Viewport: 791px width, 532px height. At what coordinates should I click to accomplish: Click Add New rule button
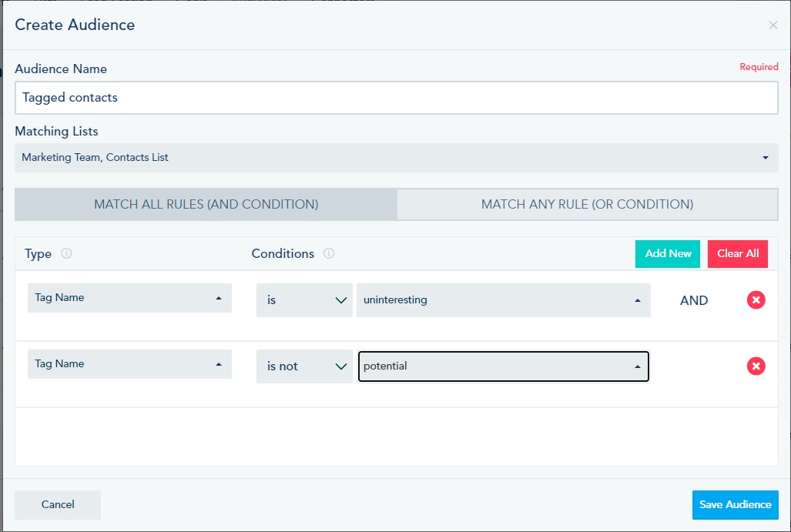(668, 253)
